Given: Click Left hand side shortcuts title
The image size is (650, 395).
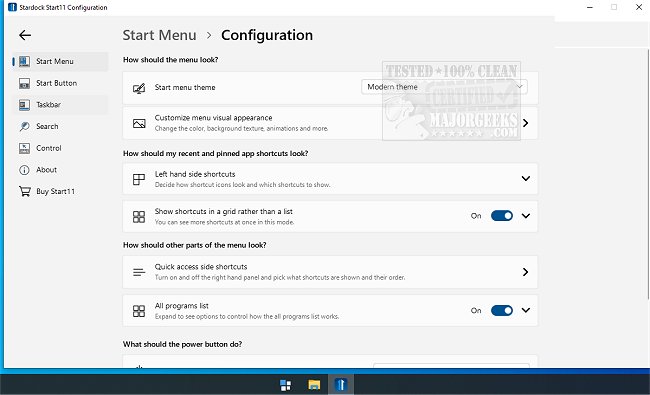Looking at the screenshot, I should pyautogui.click(x=195, y=174).
